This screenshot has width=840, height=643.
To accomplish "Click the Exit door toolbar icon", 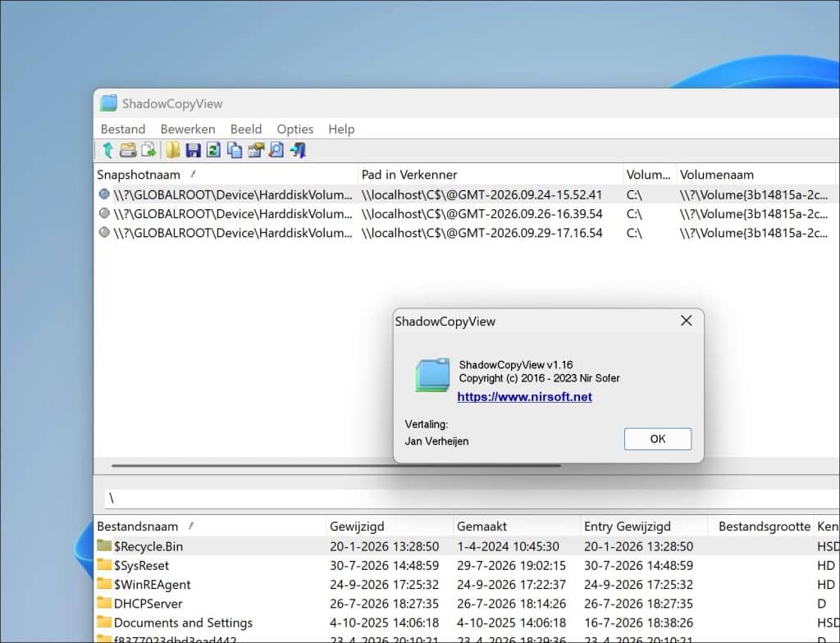I will (x=298, y=150).
